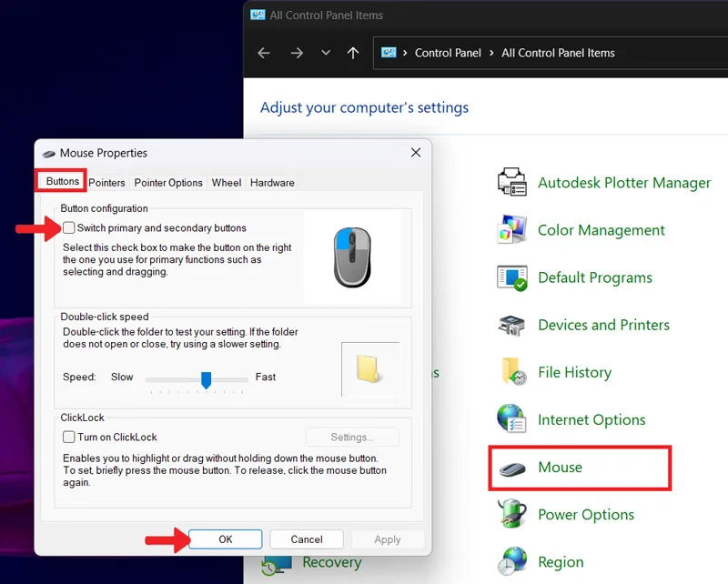Open the File History icon
Screen dimensions: 728x584
click(x=513, y=371)
